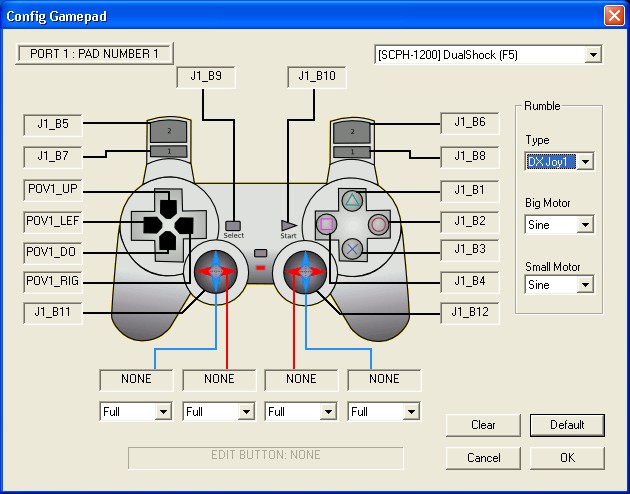The width and height of the screenshot is (630, 494).
Task: Confirm settings with the OK button
Action: tap(567, 458)
